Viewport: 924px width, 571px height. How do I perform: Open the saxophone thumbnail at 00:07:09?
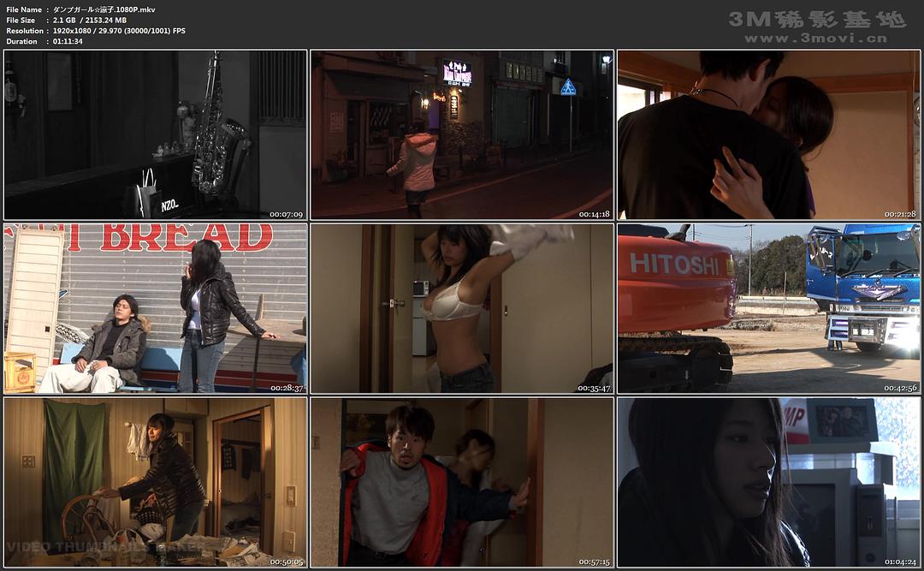[x=155, y=134]
